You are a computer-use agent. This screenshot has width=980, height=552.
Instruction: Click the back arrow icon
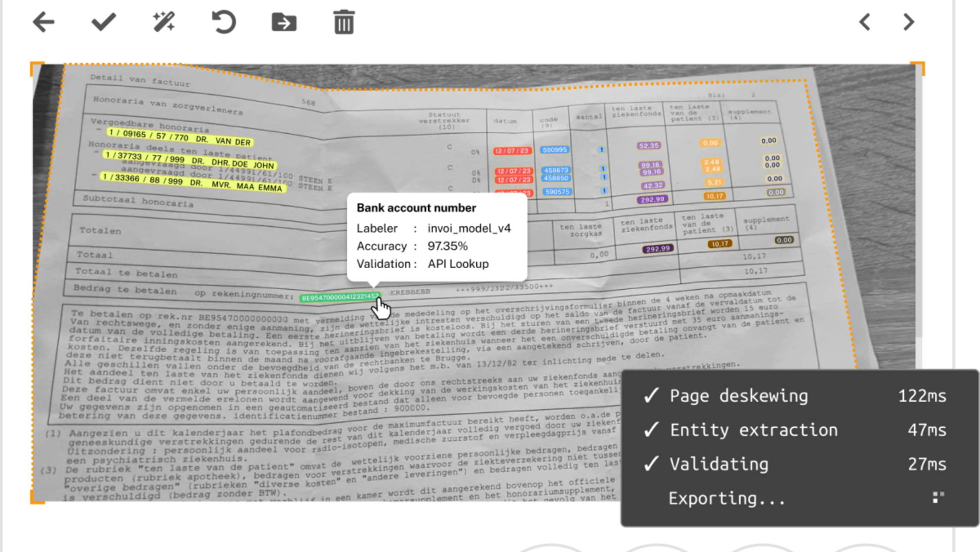[x=44, y=22]
